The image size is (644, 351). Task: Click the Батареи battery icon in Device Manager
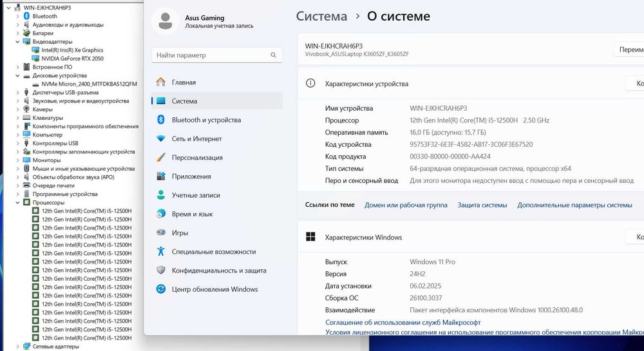[x=26, y=33]
